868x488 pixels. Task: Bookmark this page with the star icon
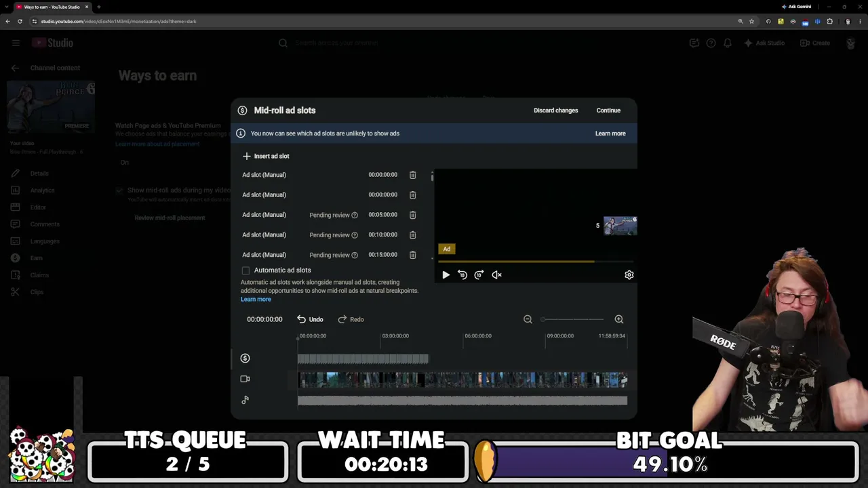752,21
